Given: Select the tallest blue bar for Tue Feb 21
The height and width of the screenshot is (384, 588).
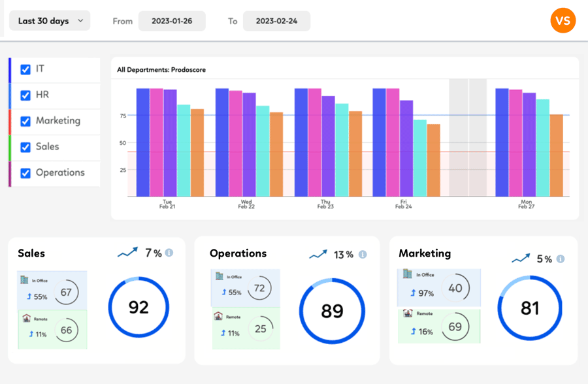Looking at the screenshot, I should tap(143, 142).
